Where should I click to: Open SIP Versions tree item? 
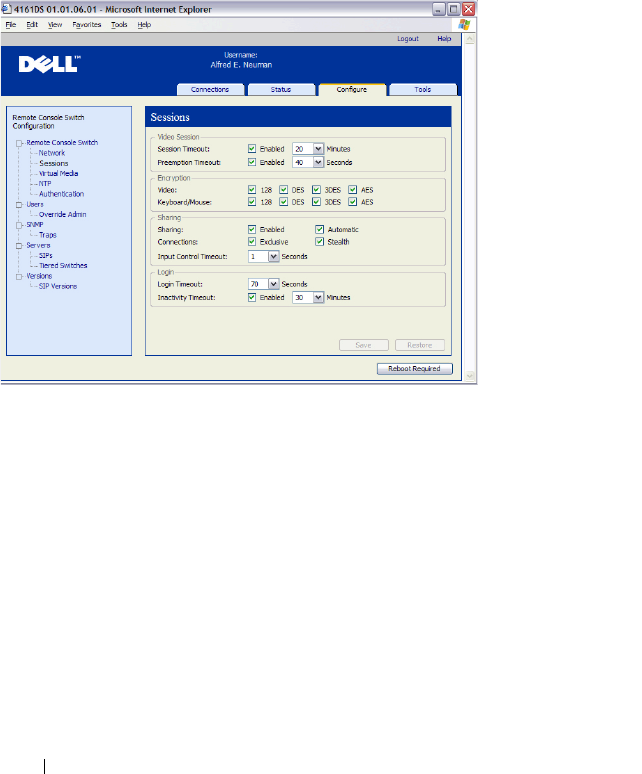(58, 286)
